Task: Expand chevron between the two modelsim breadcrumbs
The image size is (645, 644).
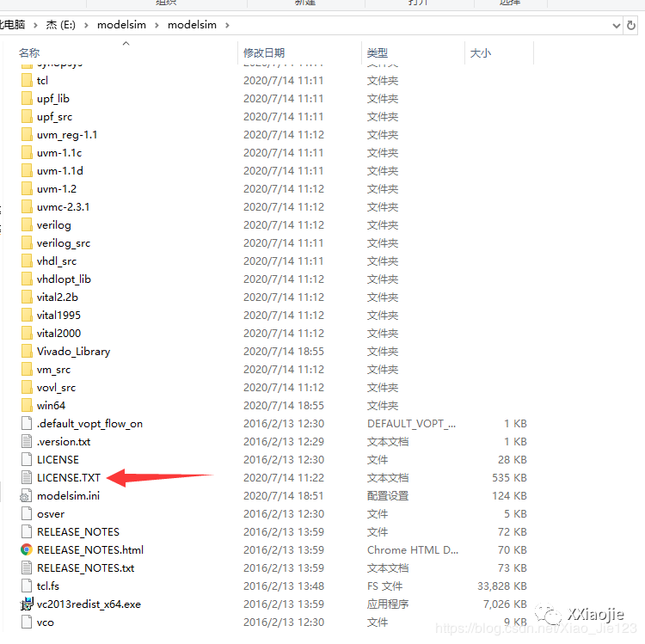Action: [x=157, y=26]
